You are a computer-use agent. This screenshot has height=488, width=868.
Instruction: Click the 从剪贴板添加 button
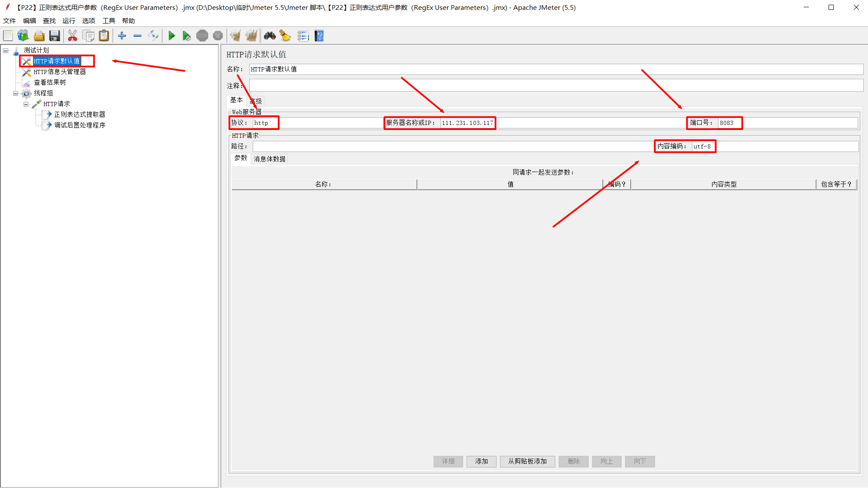[527, 461]
